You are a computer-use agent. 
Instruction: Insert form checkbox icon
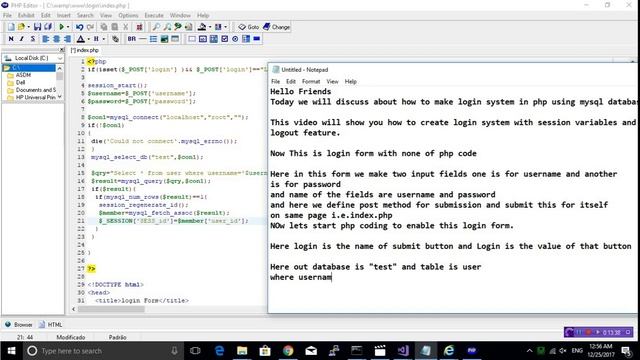(224, 39)
